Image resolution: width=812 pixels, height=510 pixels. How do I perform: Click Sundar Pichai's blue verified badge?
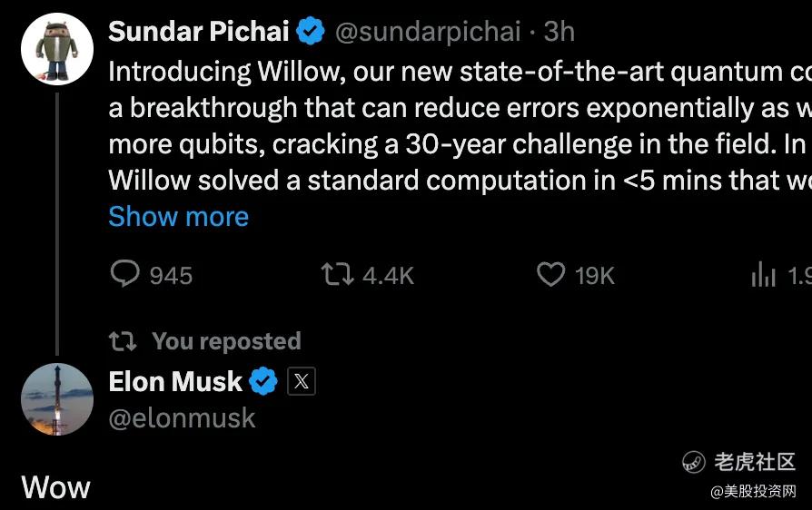tap(311, 31)
